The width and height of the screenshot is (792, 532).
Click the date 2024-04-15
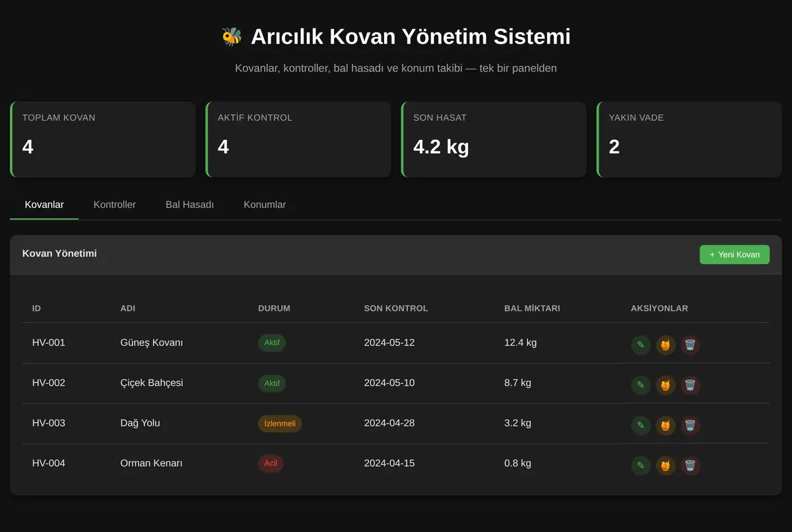(x=389, y=463)
